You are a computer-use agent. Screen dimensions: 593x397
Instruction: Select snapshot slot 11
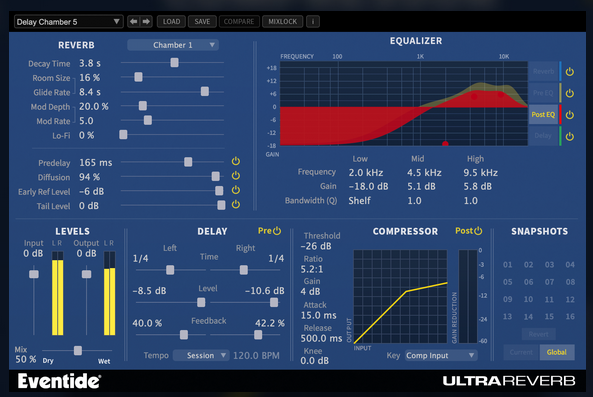(549, 299)
